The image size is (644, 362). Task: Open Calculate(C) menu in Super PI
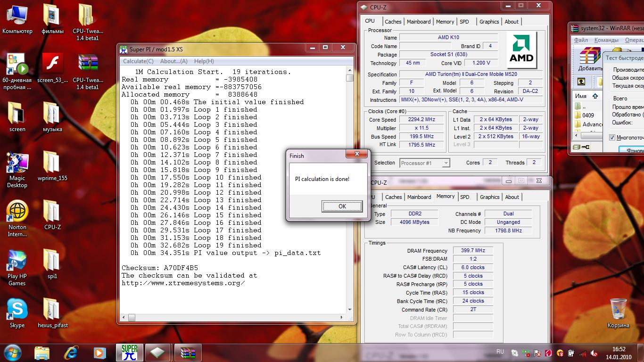138,61
